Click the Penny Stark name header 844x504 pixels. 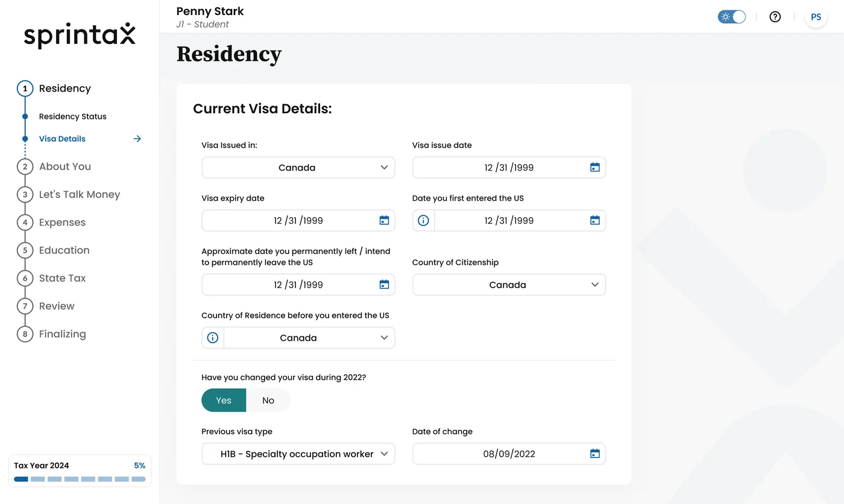tap(210, 11)
